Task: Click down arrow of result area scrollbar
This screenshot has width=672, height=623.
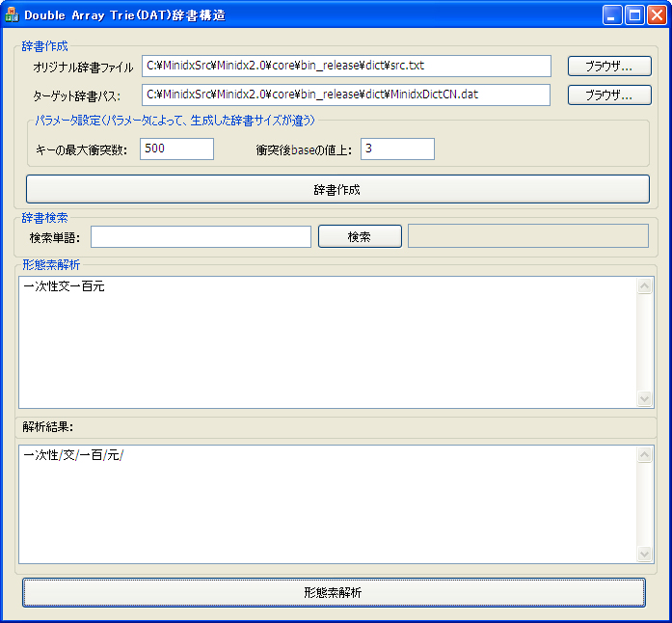Action: [x=644, y=554]
